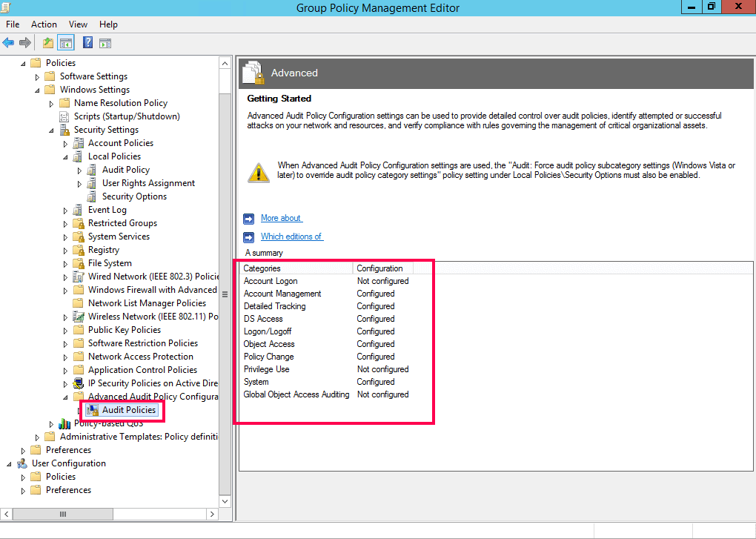Screen dimensions: 756x539
Task: Open the Action menu
Action: coord(44,24)
